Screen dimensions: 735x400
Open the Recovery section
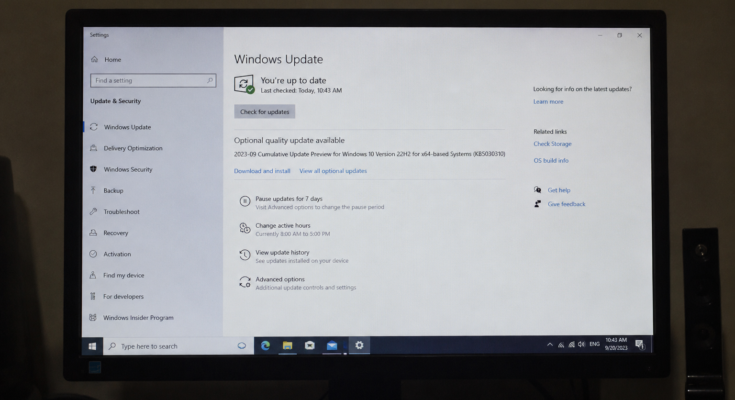(x=115, y=233)
